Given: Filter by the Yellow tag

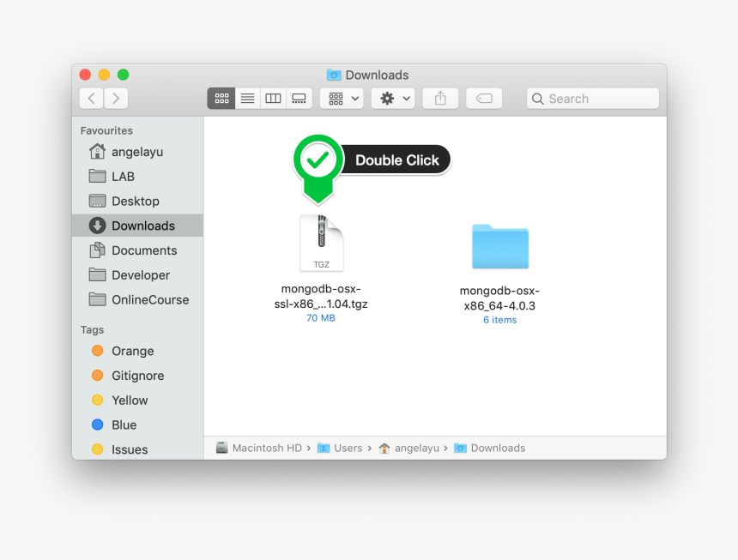Looking at the screenshot, I should point(137,400).
